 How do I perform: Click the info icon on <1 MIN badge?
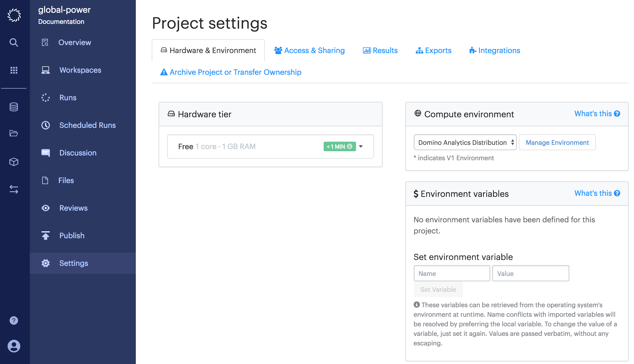point(350,146)
